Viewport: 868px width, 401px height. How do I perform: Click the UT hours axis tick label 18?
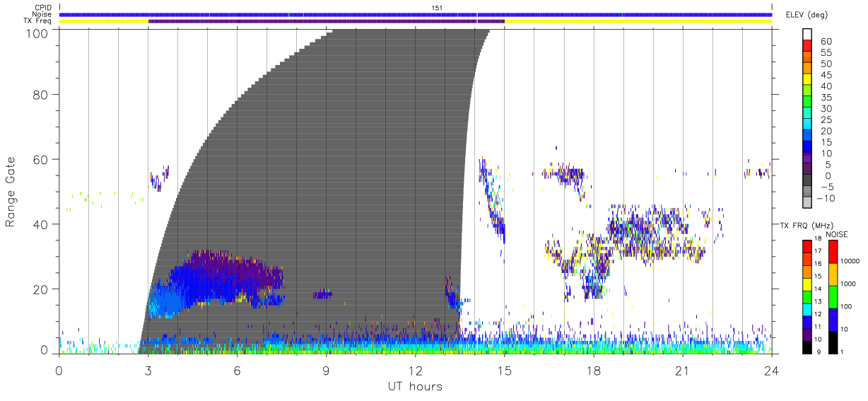click(x=594, y=371)
